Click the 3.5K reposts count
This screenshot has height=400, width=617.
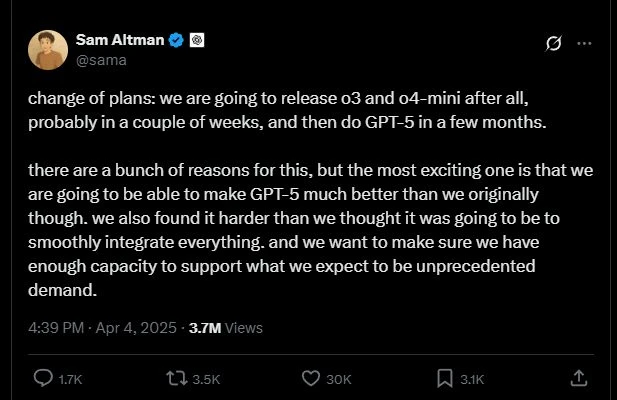point(206,379)
